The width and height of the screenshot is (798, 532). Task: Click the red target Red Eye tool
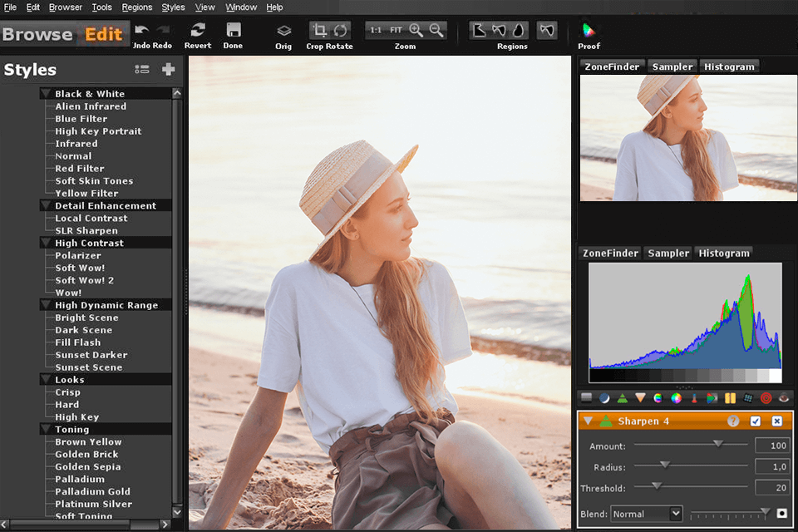tap(766, 398)
